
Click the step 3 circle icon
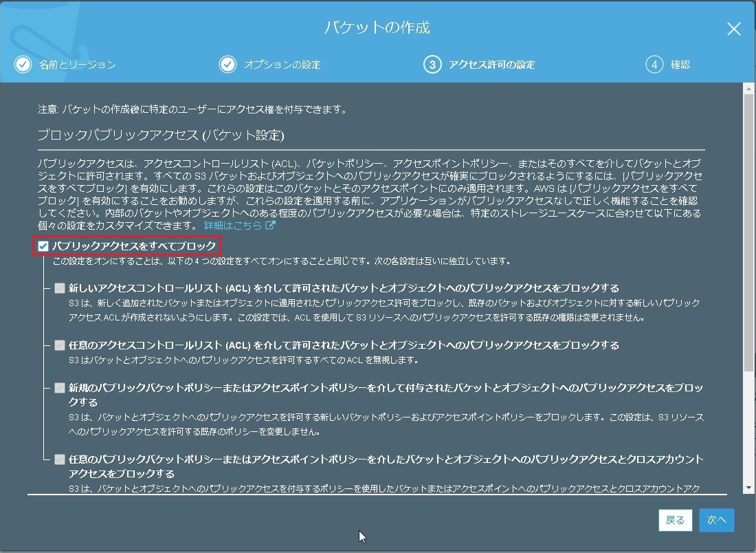tap(432, 64)
